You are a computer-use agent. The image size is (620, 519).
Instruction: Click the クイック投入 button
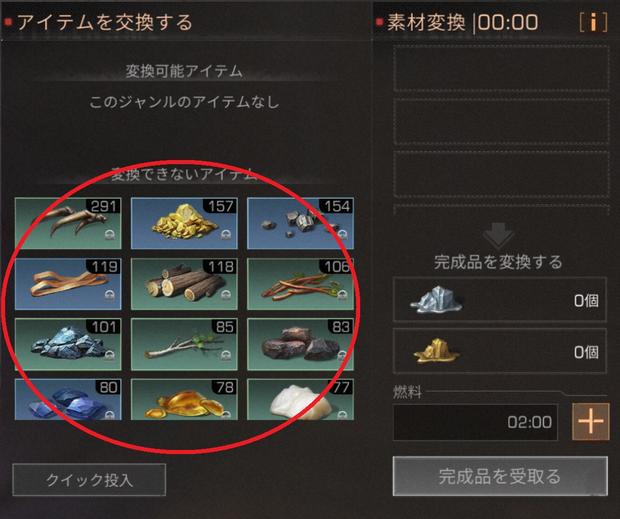[89, 479]
